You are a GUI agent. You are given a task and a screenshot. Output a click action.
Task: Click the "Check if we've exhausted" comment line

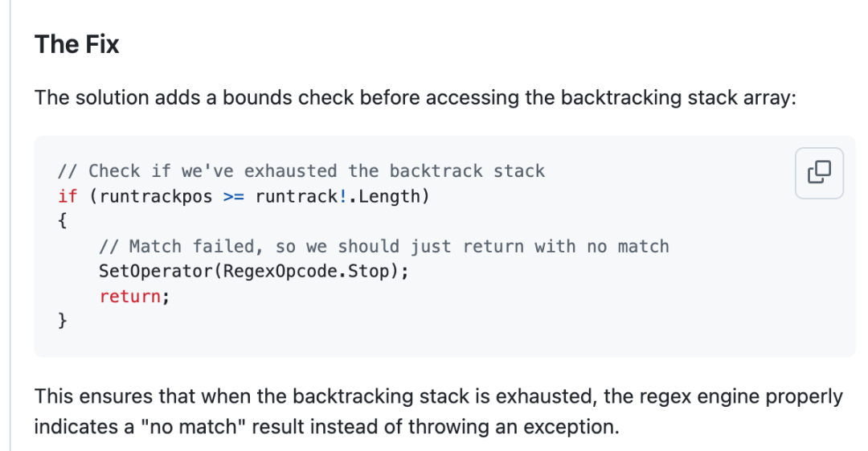301,171
